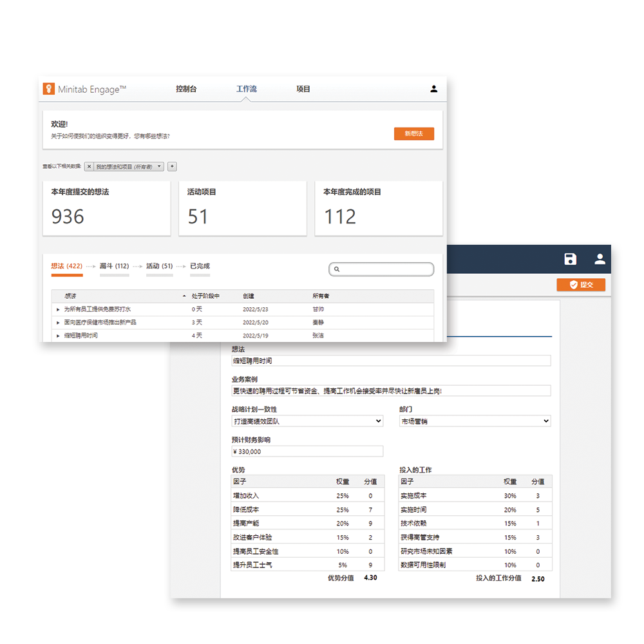The height and width of the screenshot is (644, 644).
Task: Click the 业务案例 text field
Action: 391,391
